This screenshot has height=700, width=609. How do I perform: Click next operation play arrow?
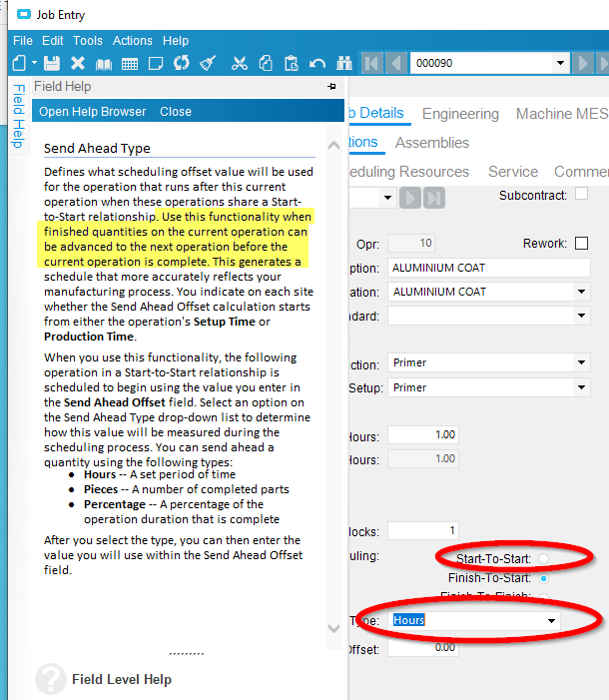click(x=410, y=198)
